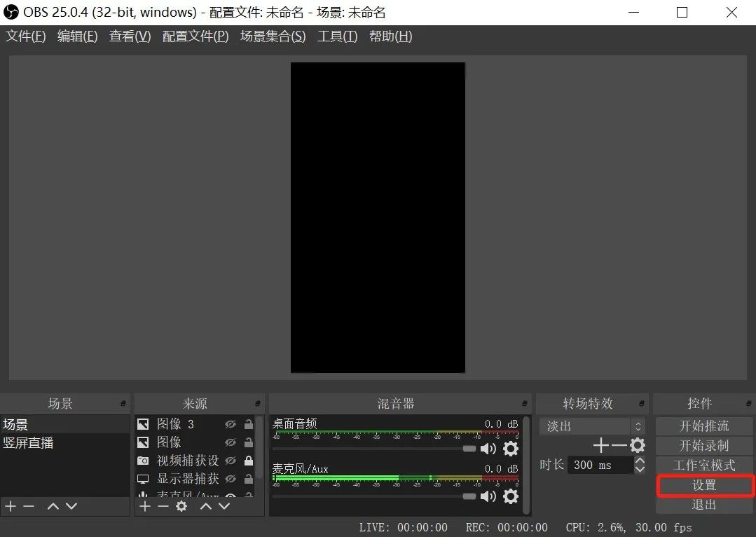Screen dimensions: 756x537
Task: Lock the 显示器捕获 source
Action: [249, 479]
